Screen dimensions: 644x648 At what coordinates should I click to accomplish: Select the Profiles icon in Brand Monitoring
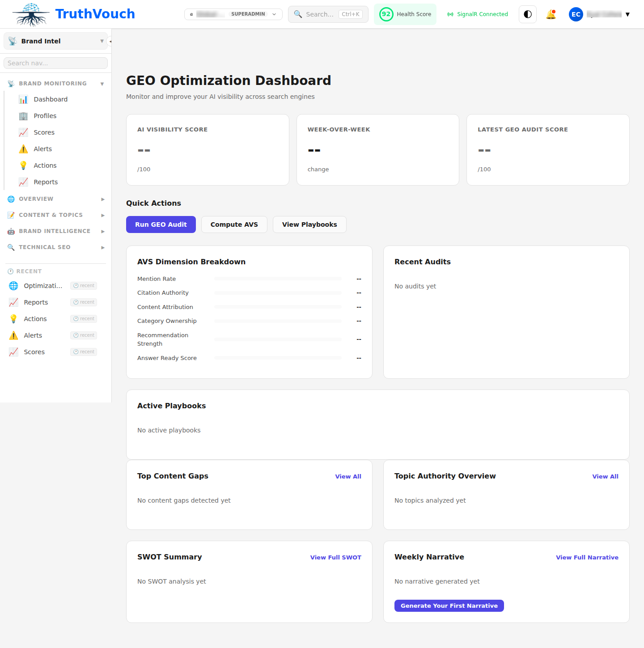click(23, 116)
